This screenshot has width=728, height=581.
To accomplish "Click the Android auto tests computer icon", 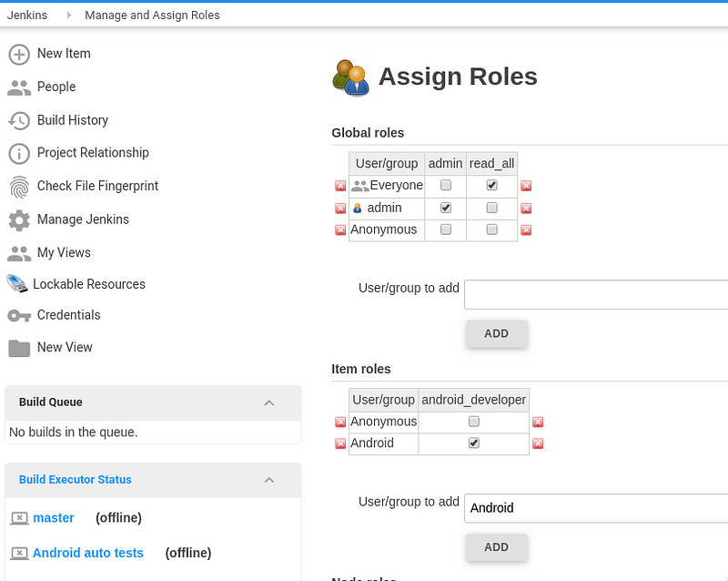I will coord(19,553).
